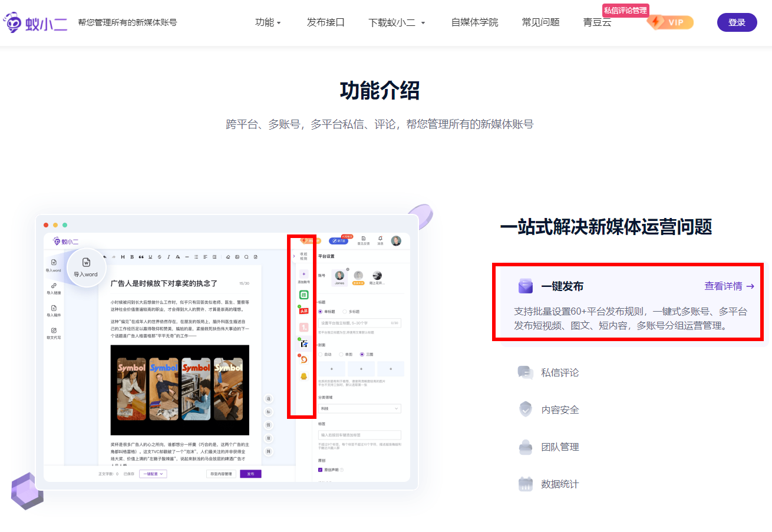Click the round 图 side button
This screenshot has height=532, width=772.
pos(269,451)
